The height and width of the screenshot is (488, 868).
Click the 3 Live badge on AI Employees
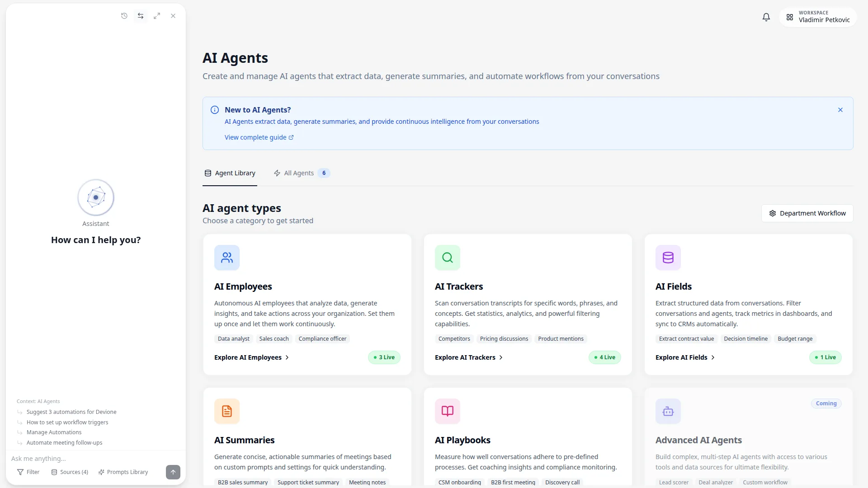tap(384, 357)
